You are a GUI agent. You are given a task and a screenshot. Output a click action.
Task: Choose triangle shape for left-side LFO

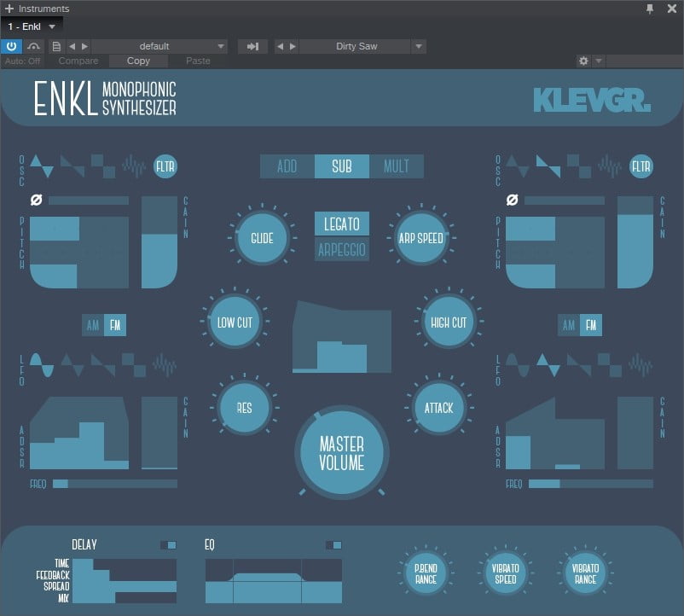(x=72, y=365)
